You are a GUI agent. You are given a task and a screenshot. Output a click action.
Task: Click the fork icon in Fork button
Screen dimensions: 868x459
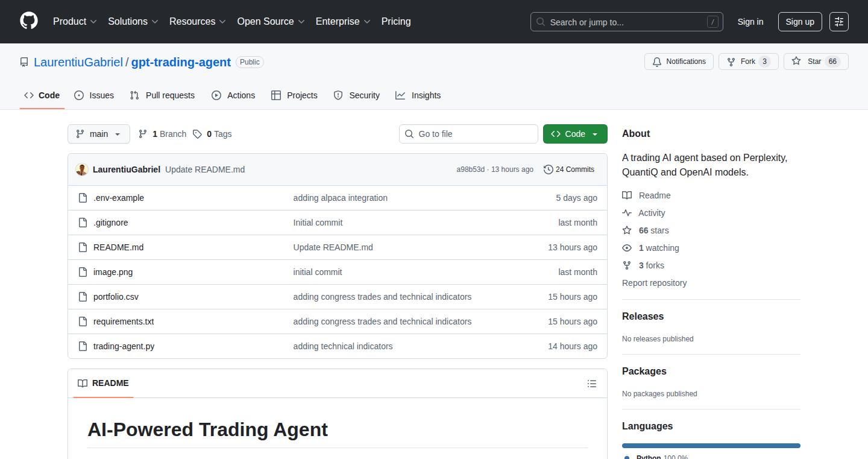pyautogui.click(x=731, y=62)
